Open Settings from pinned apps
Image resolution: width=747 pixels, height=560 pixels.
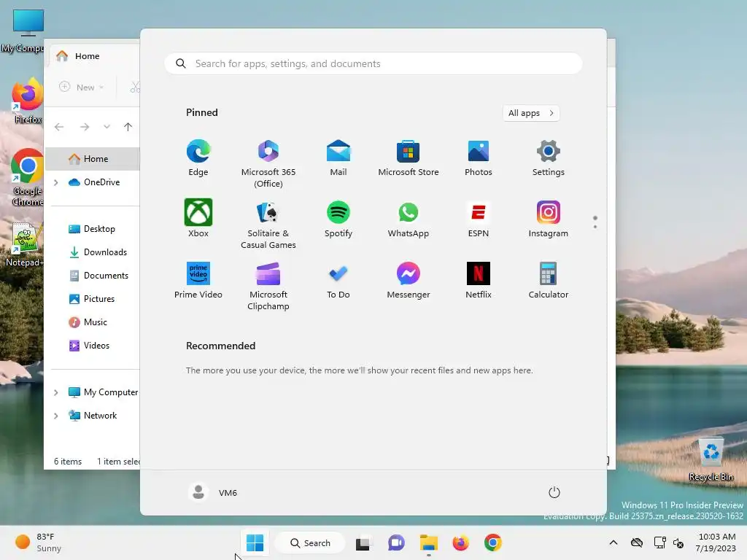[x=549, y=158]
